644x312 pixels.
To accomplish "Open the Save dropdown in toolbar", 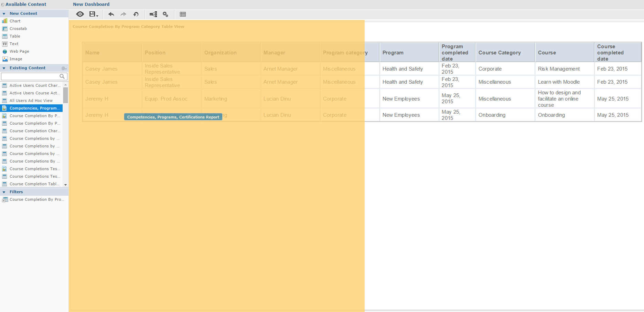I will (94, 14).
